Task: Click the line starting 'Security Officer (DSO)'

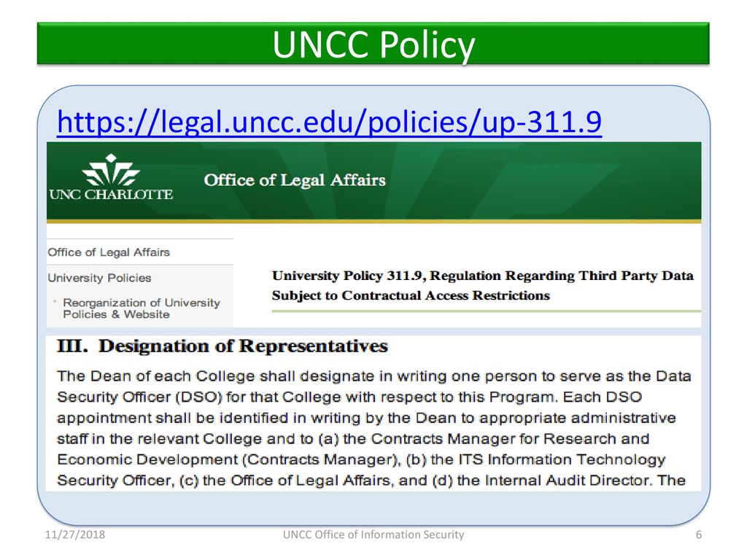Action: [x=349, y=397]
